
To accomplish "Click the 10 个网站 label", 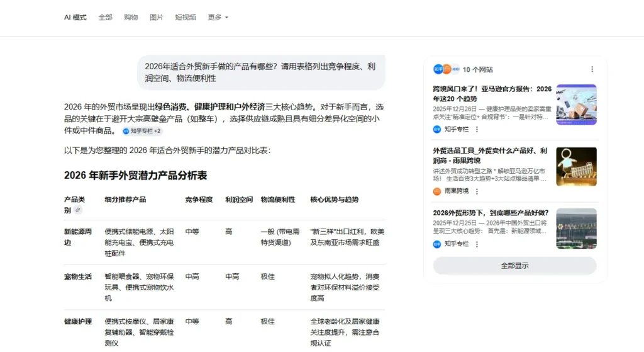I will pos(478,69).
